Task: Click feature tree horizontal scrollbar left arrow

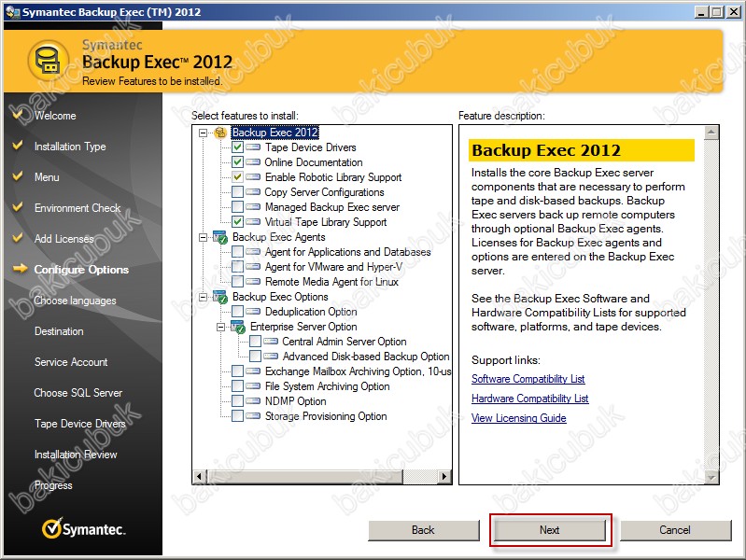Action: [x=199, y=476]
